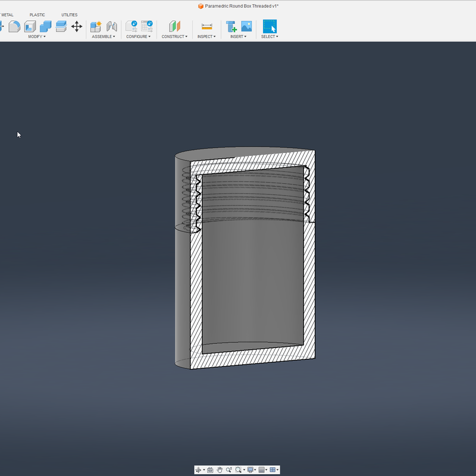This screenshot has height=476, width=476.
Task: Expand the CONSTRUCT dropdown
Action: 174,37
